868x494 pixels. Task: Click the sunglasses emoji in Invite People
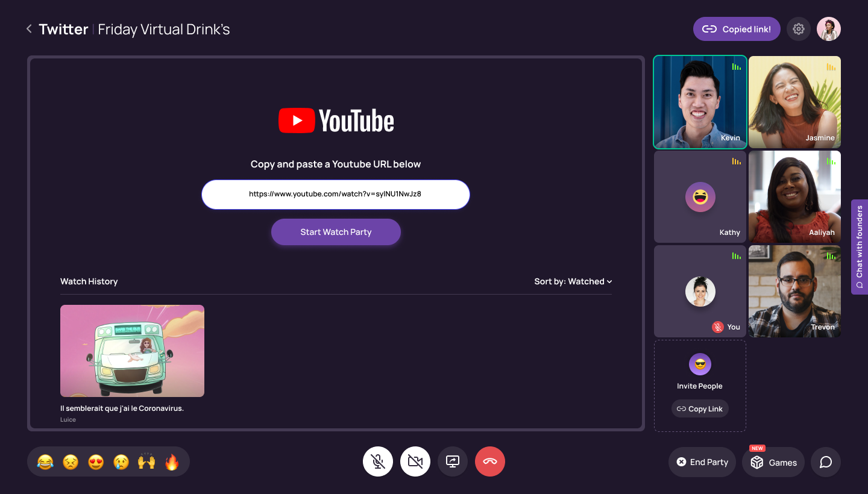(700, 364)
